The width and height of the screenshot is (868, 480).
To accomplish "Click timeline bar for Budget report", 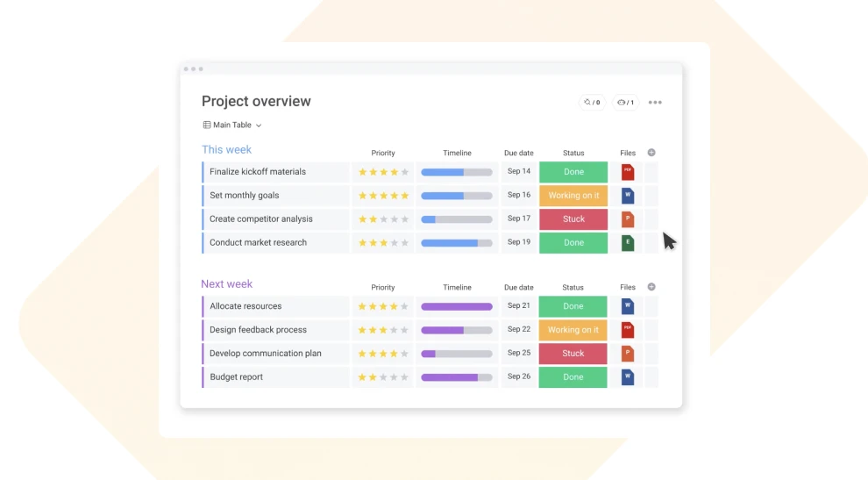I will [457, 377].
